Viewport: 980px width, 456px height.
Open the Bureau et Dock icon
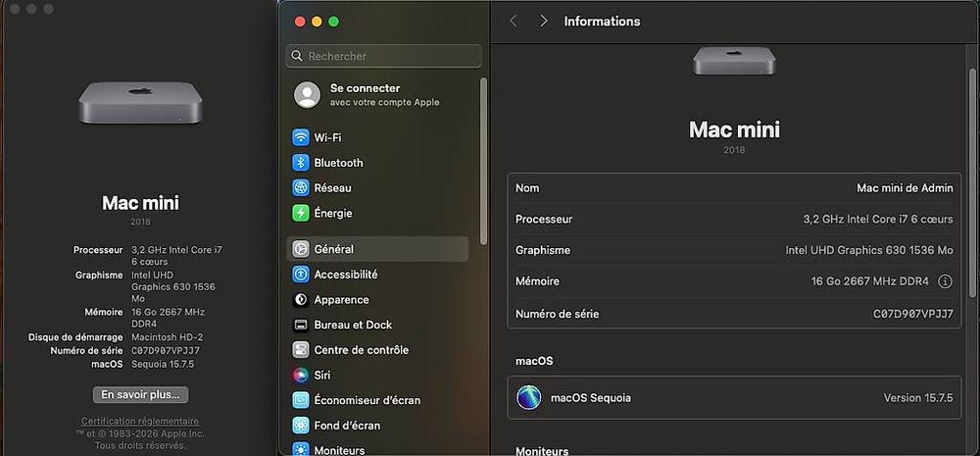(301, 325)
